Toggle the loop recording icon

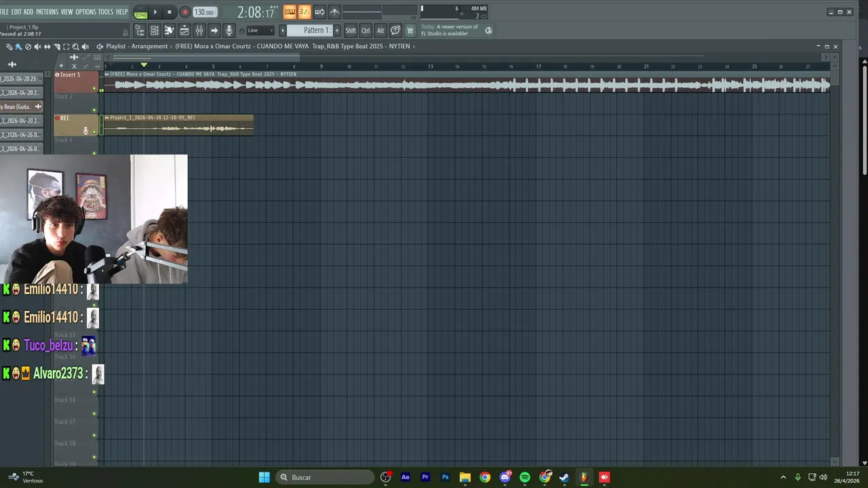[x=319, y=12]
